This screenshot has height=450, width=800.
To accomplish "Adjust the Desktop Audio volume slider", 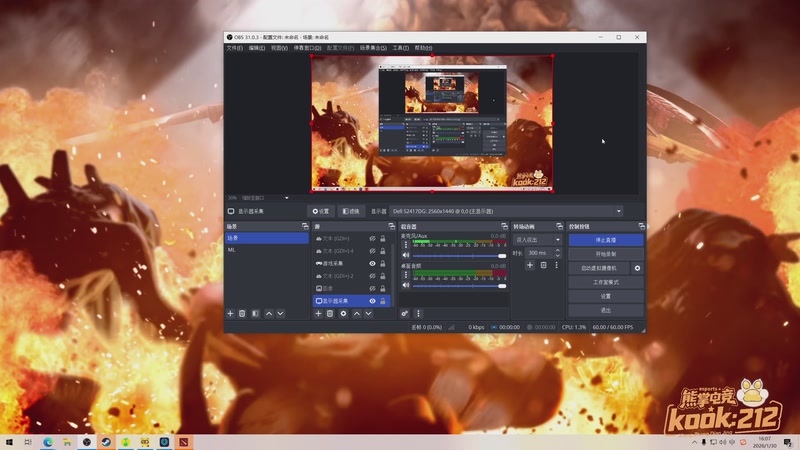I will [x=459, y=286].
